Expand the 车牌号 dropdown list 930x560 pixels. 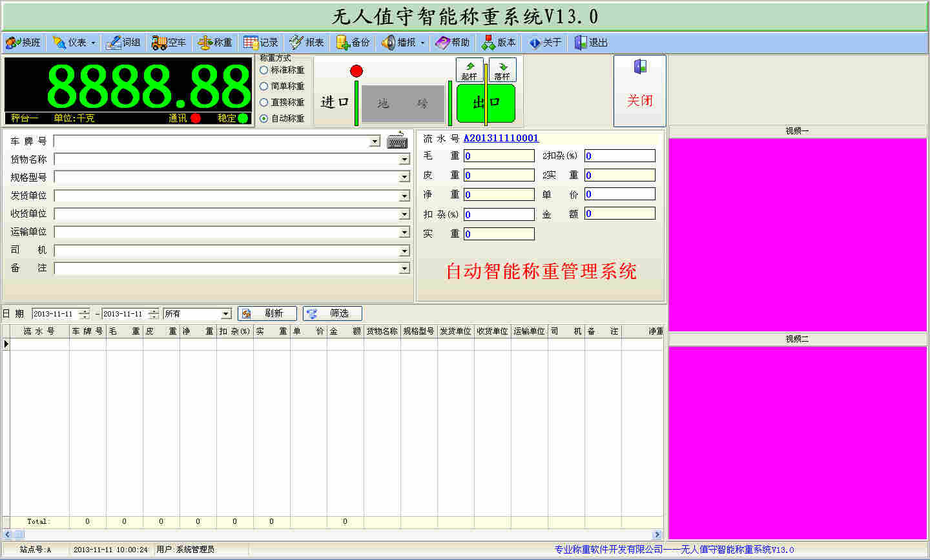pyautogui.click(x=375, y=141)
